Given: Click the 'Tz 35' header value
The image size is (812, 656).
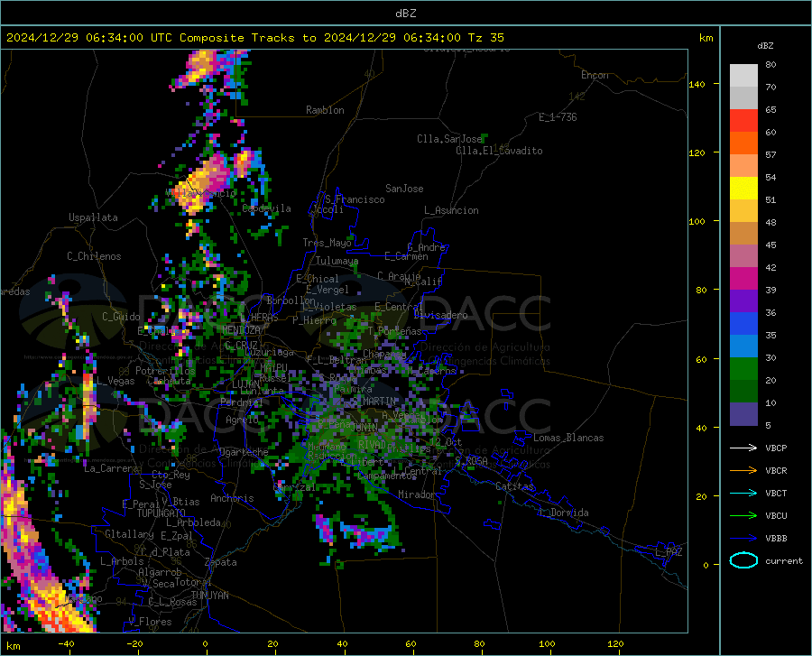Looking at the screenshot, I should coord(485,38).
